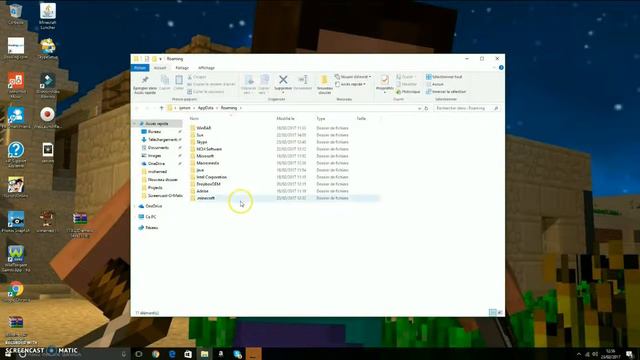Click the search magnifier icon in Explorer
Image resolution: width=640 pixels, height=360 pixels.
[x=496, y=108]
